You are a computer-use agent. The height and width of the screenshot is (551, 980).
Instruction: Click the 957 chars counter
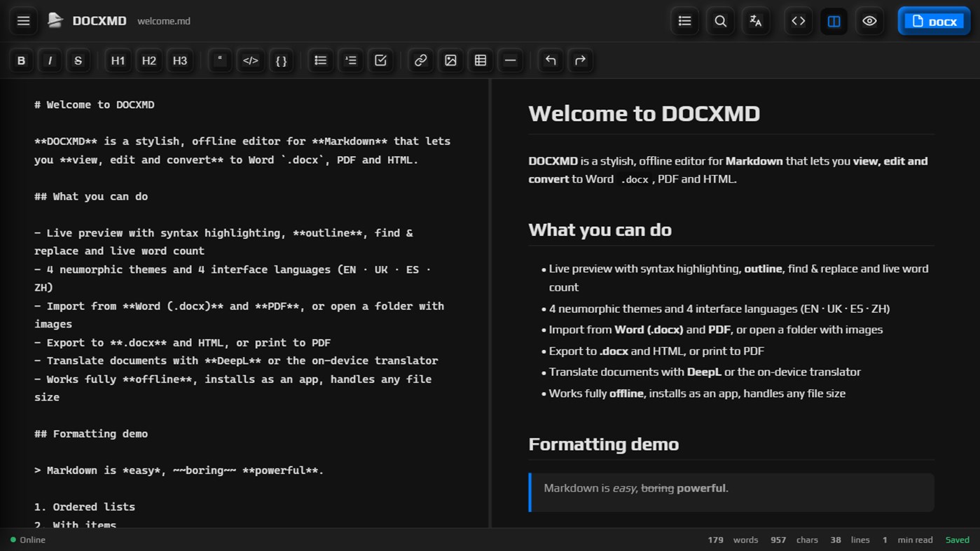tap(794, 540)
